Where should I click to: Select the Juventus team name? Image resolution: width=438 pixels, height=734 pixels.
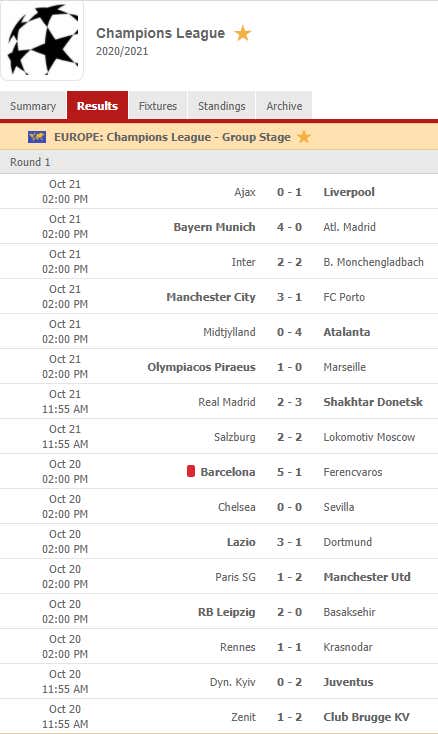click(348, 682)
